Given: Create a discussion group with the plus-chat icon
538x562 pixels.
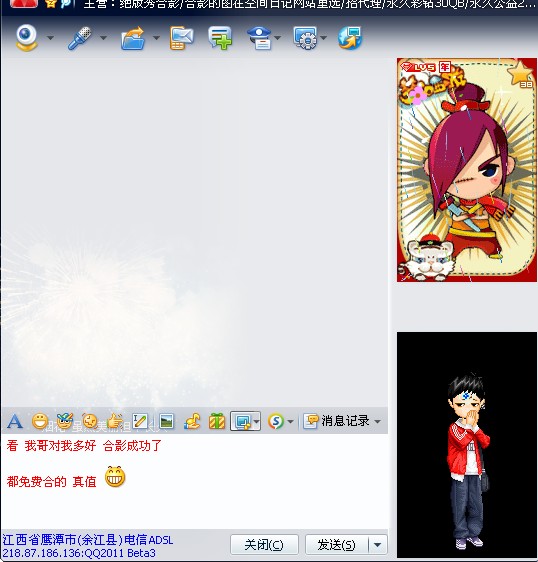Looking at the screenshot, I should point(220,38).
